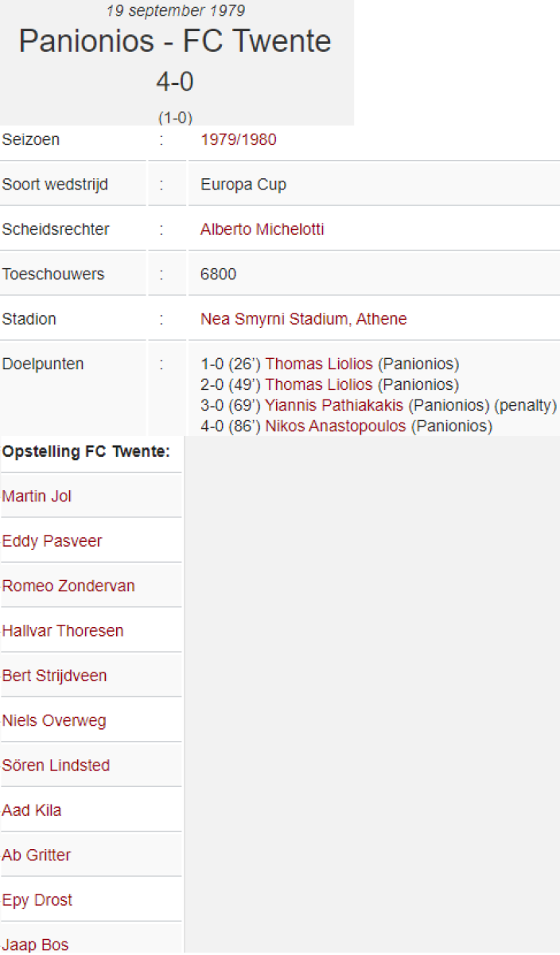Screen dimensions: 560x955
Task: Click Thomas Liolios on the 1-0 goal line
Action: click(x=318, y=364)
